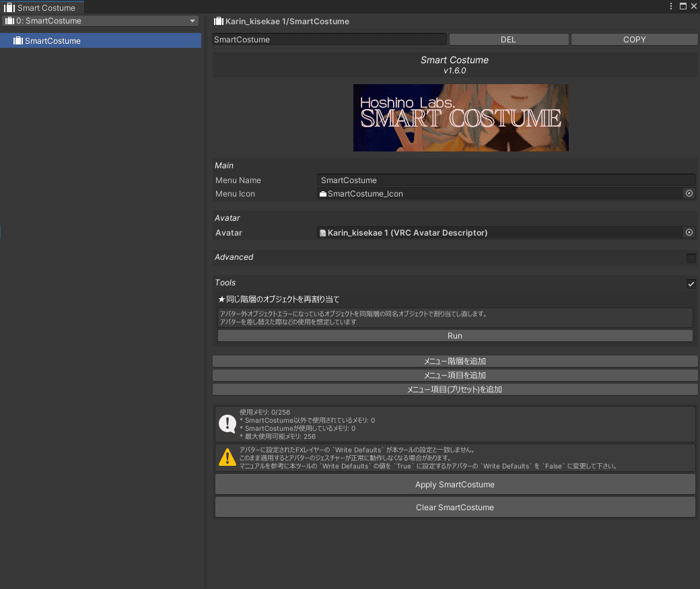Click the Tools section label
The width and height of the screenshot is (700, 589).
225,283
